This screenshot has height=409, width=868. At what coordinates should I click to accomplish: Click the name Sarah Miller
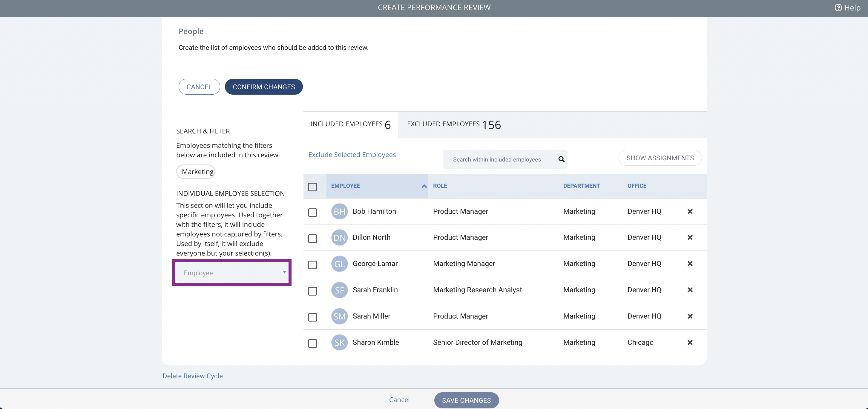click(x=371, y=316)
